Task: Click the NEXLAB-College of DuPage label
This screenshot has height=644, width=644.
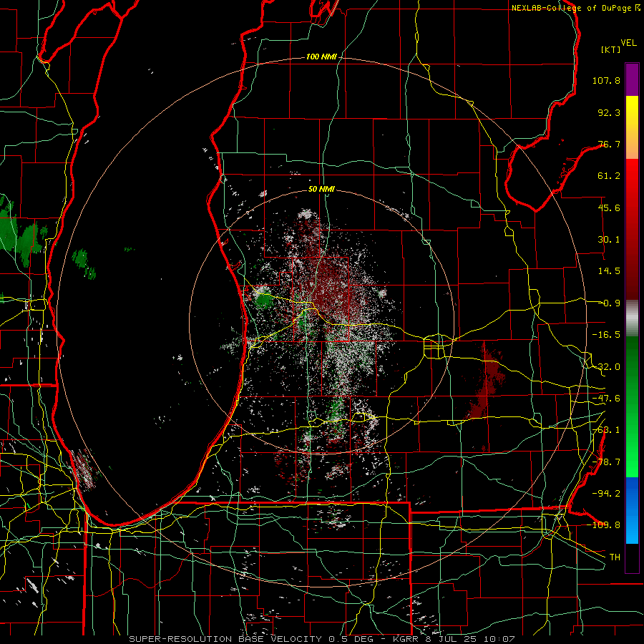Action: (x=575, y=8)
